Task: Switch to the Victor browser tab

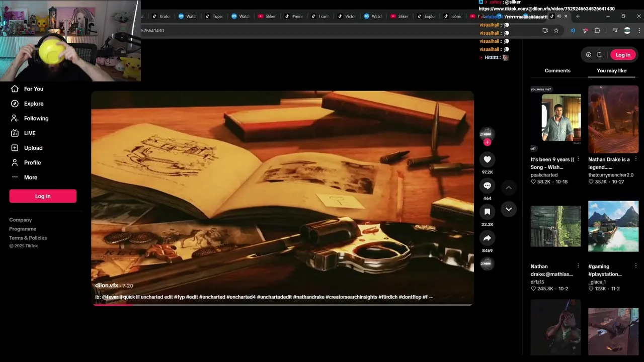Action: click(x=346, y=16)
